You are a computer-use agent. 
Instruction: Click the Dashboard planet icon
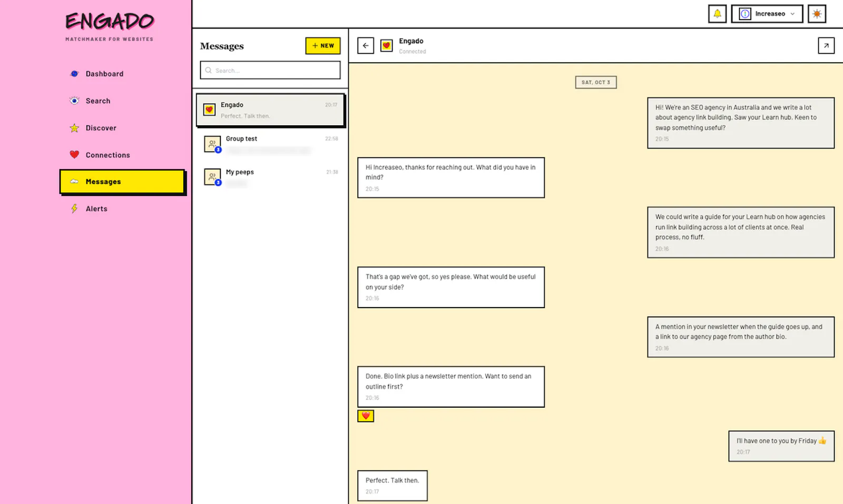click(74, 74)
